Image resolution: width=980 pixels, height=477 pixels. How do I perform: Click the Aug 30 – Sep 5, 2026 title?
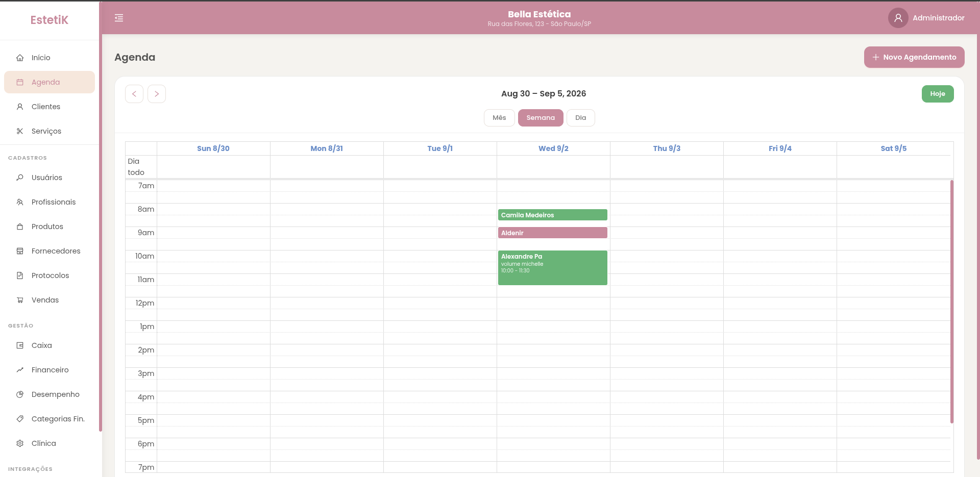544,94
